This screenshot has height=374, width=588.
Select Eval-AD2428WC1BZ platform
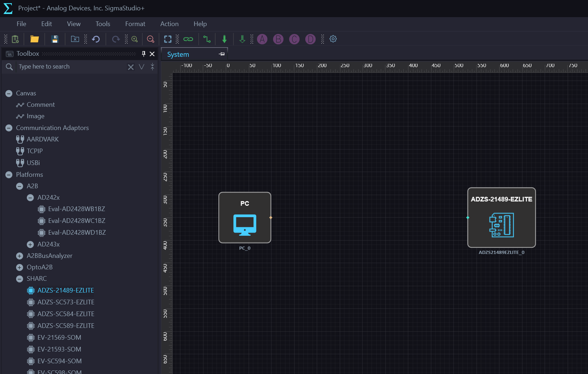tap(76, 221)
